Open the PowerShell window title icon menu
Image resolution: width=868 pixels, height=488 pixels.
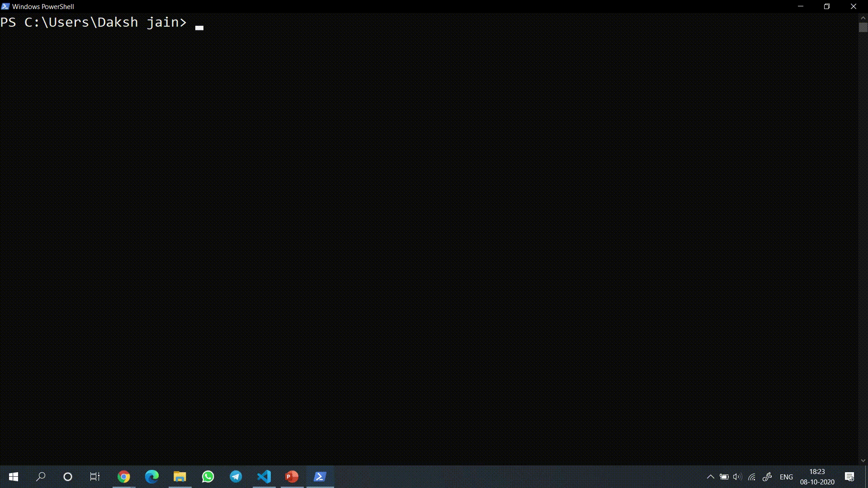(5, 6)
